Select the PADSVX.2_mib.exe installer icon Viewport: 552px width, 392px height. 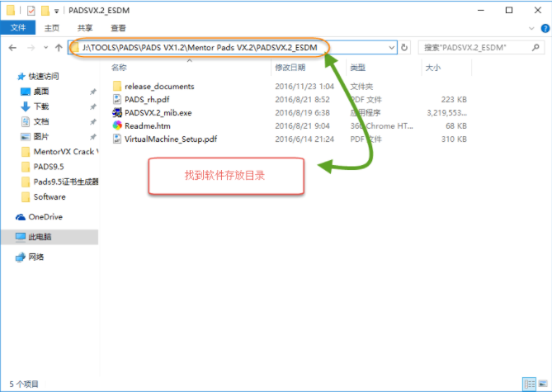pyautogui.click(x=117, y=113)
